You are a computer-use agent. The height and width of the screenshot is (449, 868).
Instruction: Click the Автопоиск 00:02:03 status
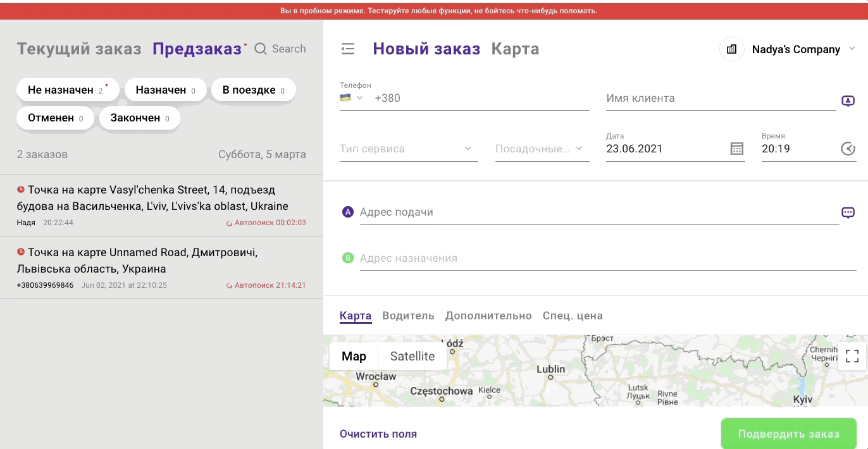266,223
